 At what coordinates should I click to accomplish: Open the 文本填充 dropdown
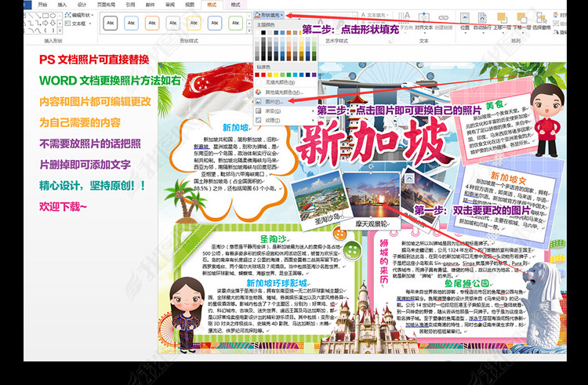click(x=375, y=15)
